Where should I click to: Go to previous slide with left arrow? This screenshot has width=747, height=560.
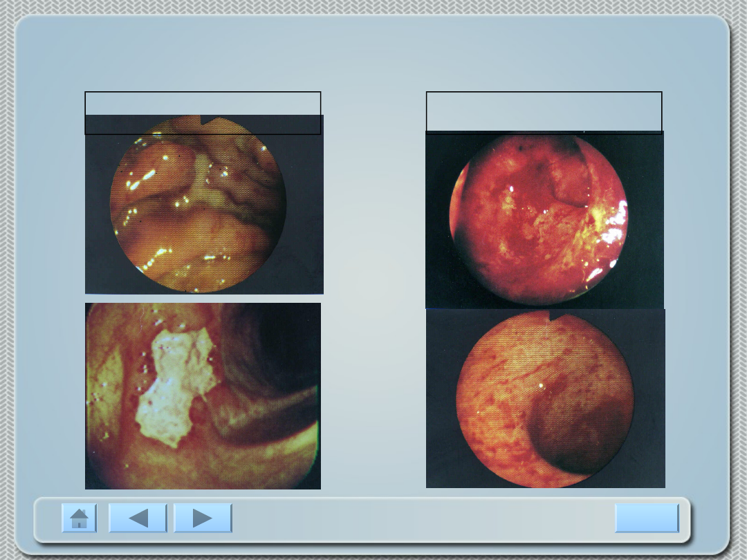pos(138,518)
